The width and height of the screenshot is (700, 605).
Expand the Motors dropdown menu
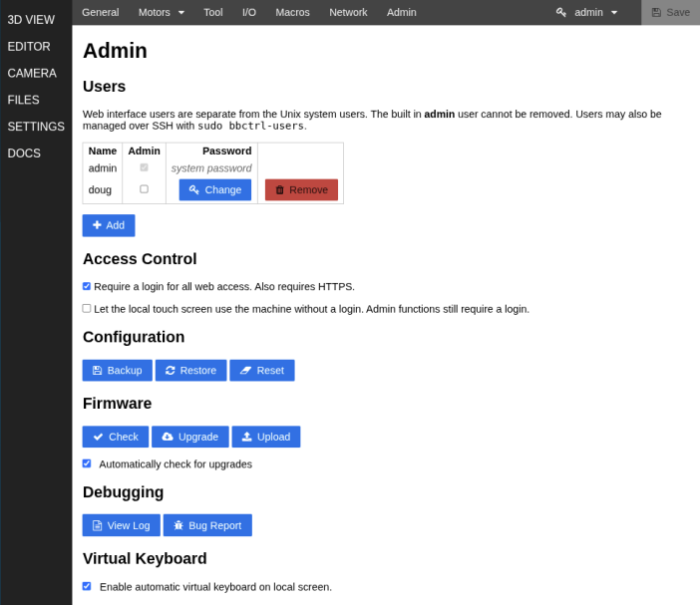tap(162, 13)
